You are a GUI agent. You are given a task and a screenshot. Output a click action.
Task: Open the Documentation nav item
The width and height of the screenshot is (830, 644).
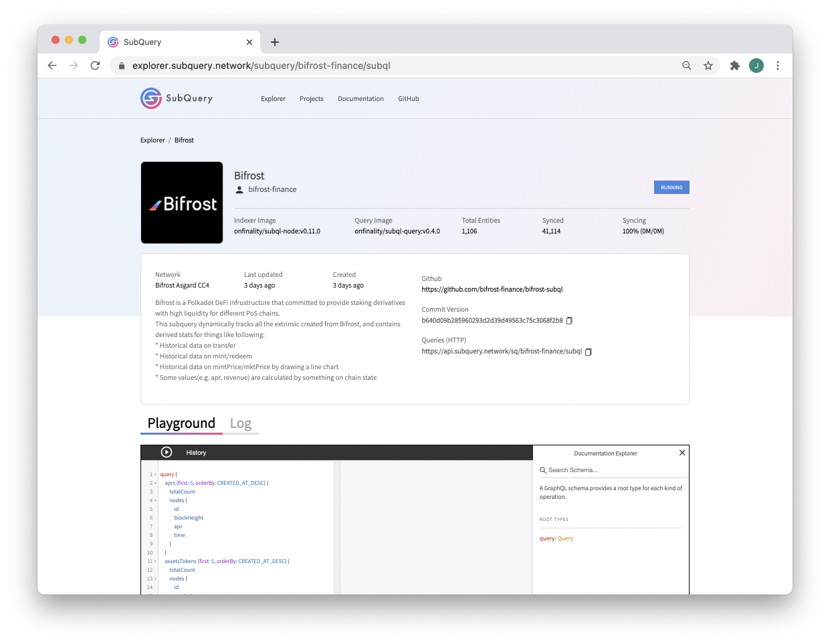tap(360, 99)
